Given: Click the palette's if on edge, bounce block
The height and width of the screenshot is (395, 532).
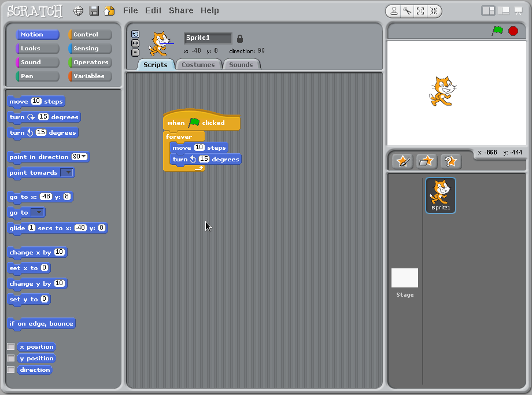Looking at the screenshot, I should click(x=42, y=323).
